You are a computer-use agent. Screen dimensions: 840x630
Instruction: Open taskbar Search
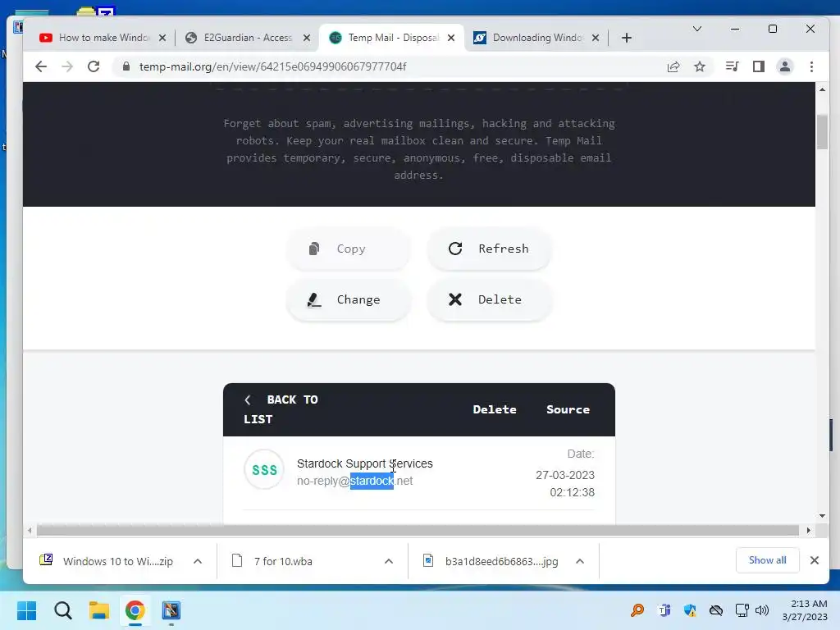point(63,610)
